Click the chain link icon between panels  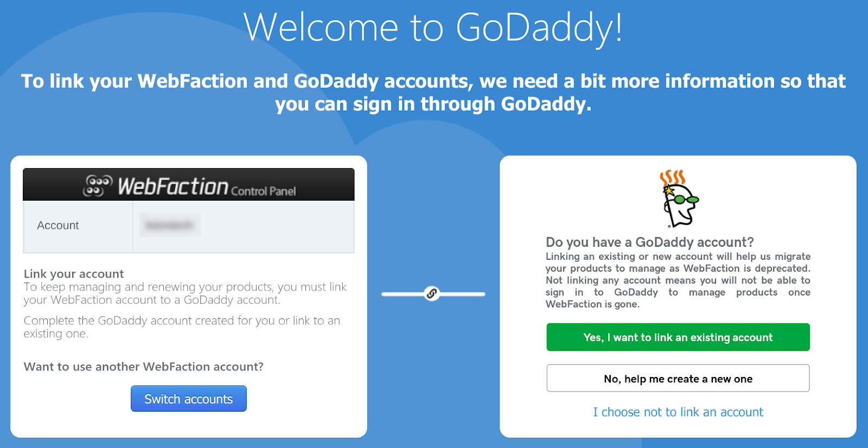[432, 293]
